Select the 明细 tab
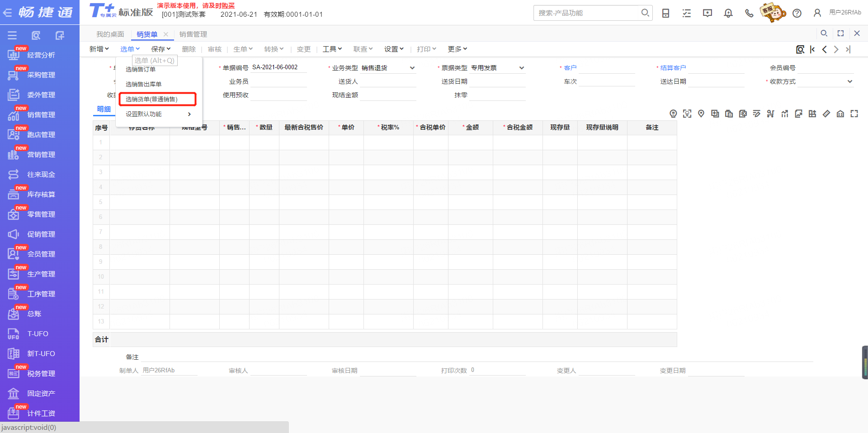The height and width of the screenshot is (433, 868). (x=104, y=109)
